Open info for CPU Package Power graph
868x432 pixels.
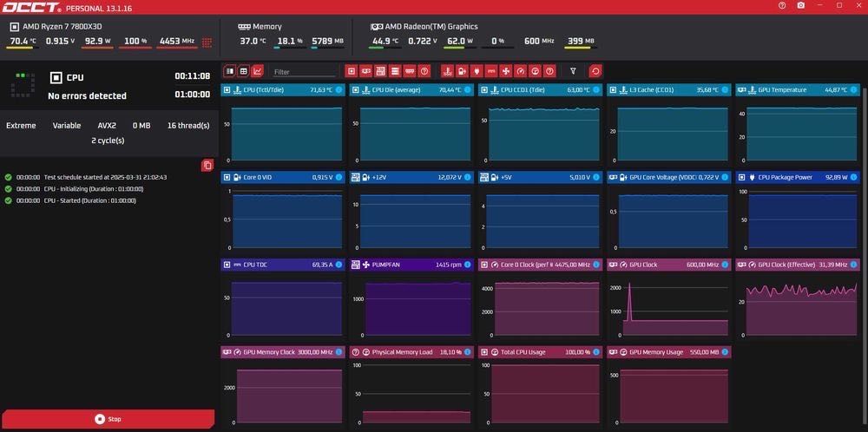(x=853, y=178)
